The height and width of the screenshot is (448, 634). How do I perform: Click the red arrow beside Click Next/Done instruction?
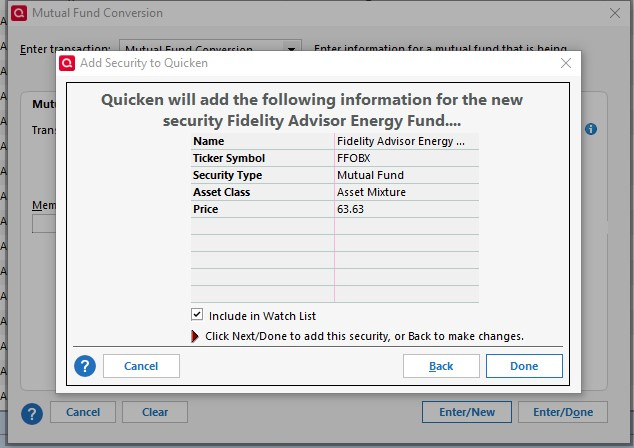coord(194,336)
